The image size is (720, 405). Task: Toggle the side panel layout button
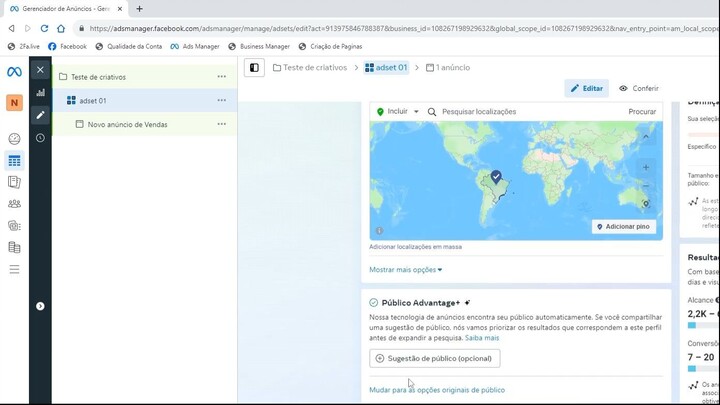(254, 68)
